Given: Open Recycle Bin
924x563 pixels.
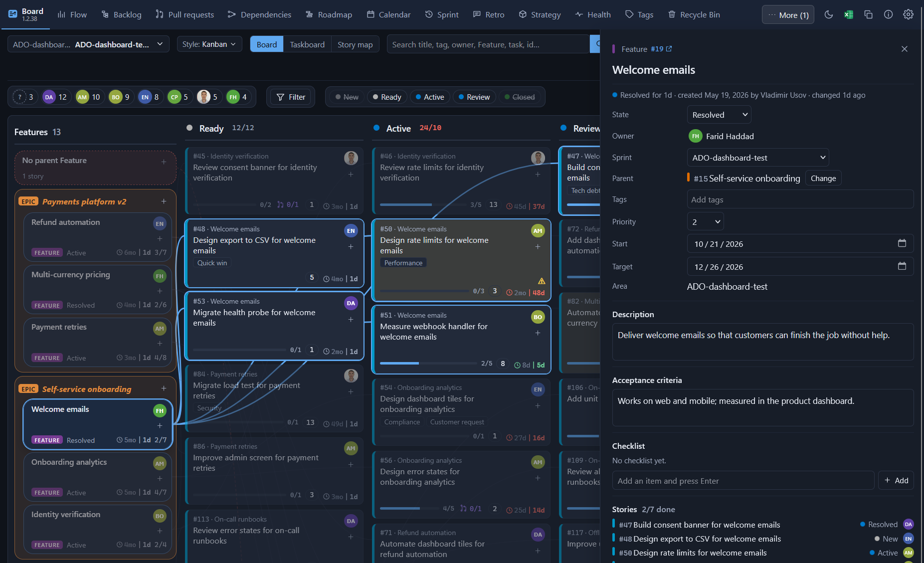Looking at the screenshot, I should tap(694, 14).
